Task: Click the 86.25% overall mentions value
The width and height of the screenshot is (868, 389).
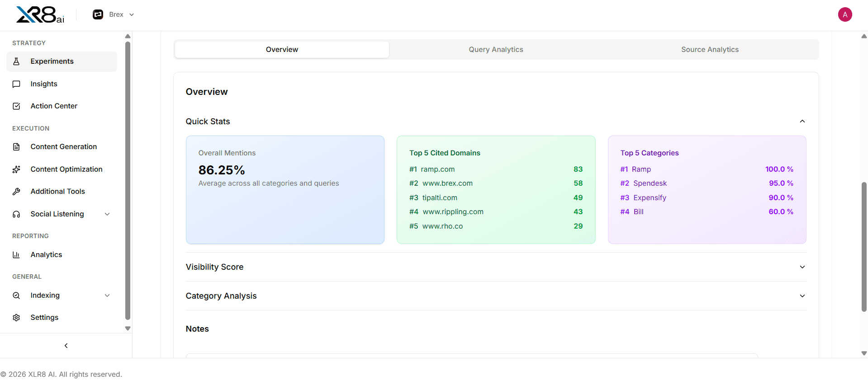Action: [222, 170]
